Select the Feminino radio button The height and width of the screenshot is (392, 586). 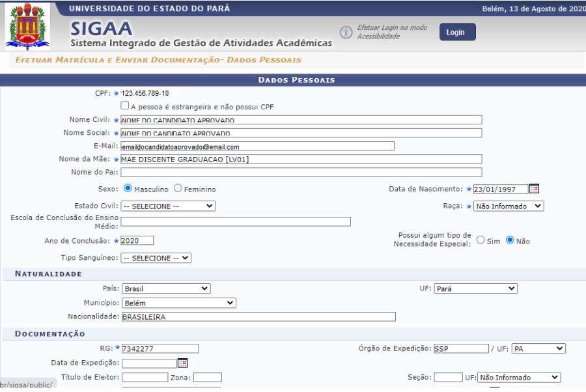[178, 189]
